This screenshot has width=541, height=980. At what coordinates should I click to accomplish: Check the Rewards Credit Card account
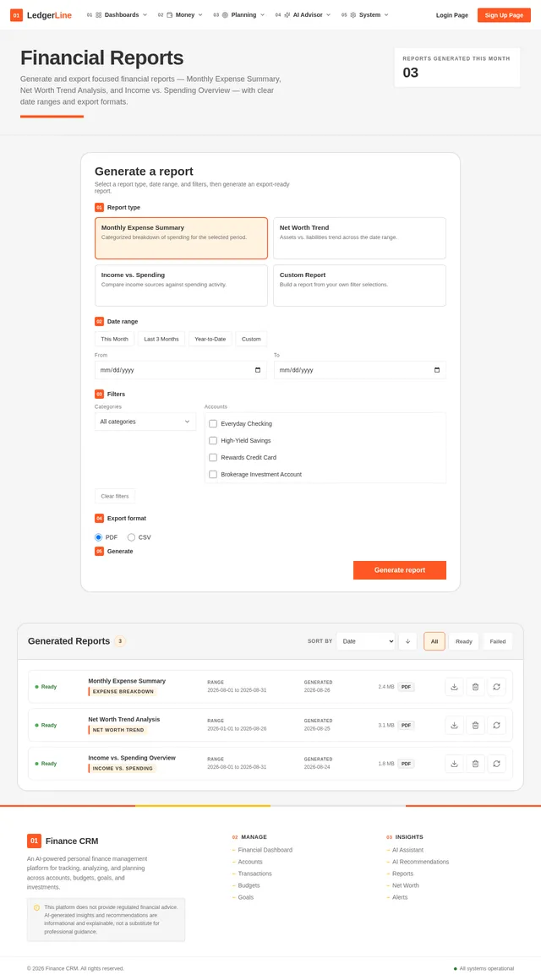tap(213, 458)
